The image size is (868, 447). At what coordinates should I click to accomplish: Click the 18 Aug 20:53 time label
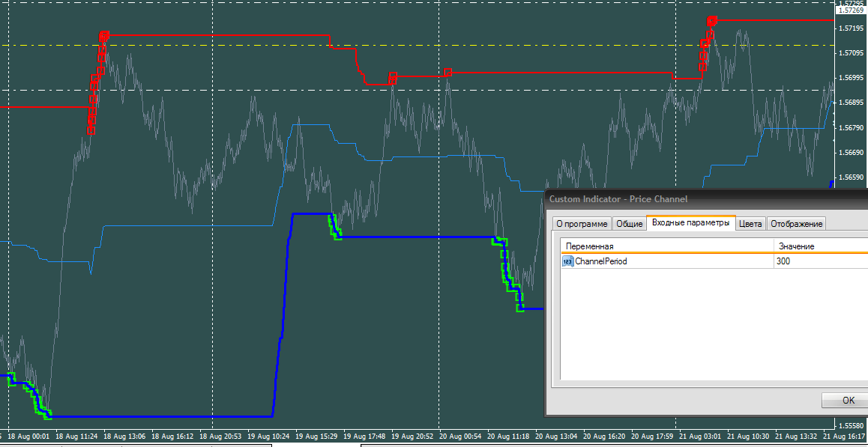220,436
